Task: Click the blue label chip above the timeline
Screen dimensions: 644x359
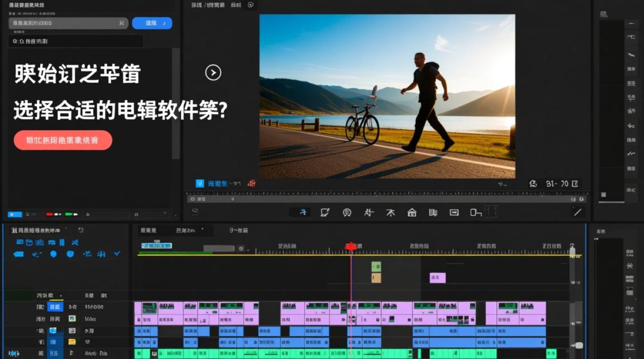Action: 156,246
